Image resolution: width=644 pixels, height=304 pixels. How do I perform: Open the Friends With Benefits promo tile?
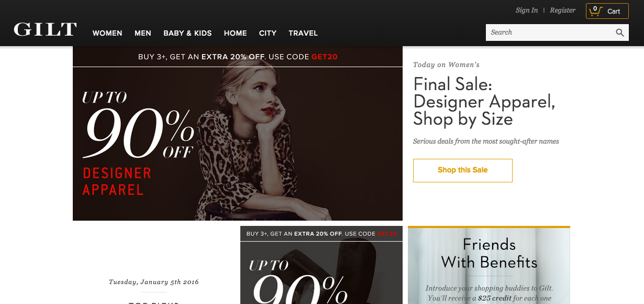489,265
